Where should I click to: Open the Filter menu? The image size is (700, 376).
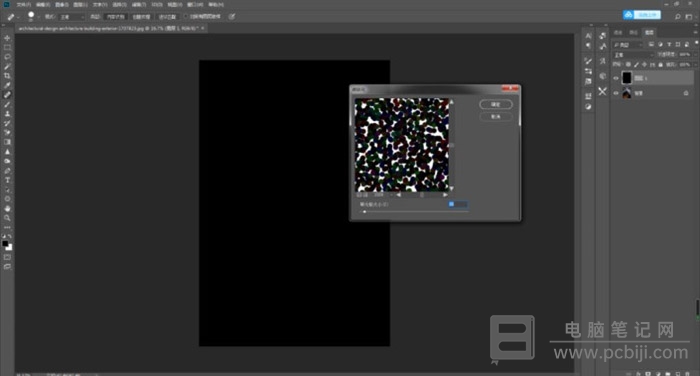coord(139,4)
